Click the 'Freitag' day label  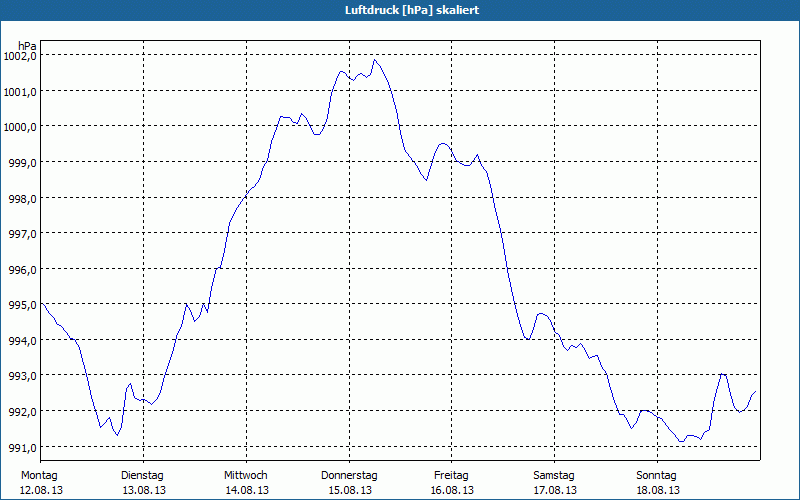click(x=452, y=476)
